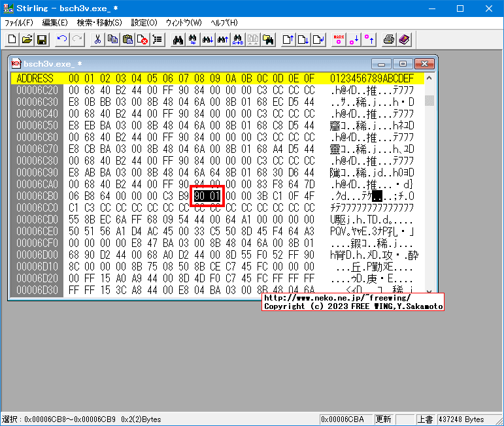Click the Help book icon
504x426 pixels.
click(404, 40)
